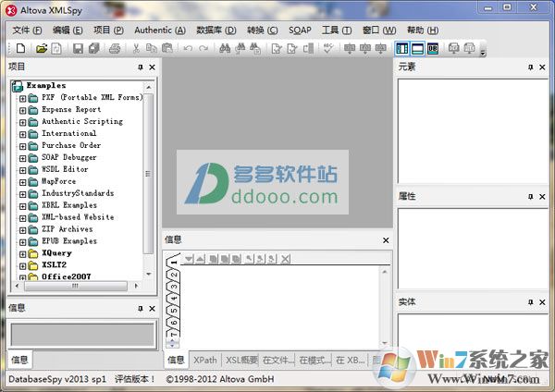This screenshot has width=555, height=392.
Task: Click the first monitor icon after the DB icon
Action: [x=454, y=48]
